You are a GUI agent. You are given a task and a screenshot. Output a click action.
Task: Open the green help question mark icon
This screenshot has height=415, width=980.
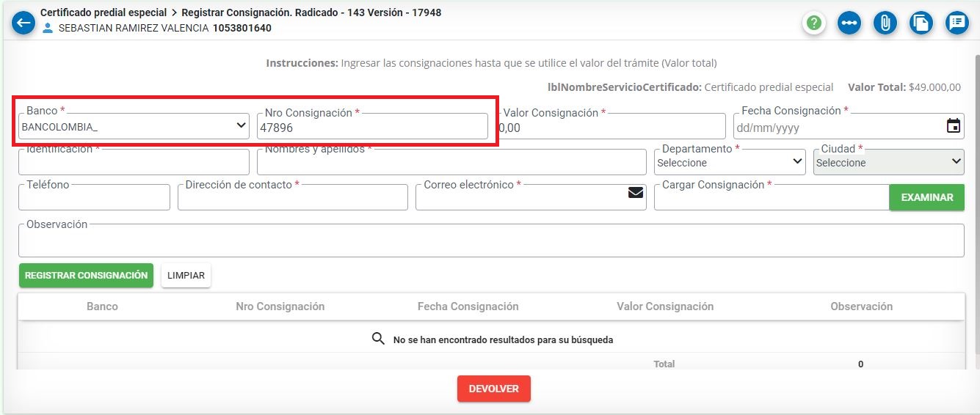coord(813,23)
